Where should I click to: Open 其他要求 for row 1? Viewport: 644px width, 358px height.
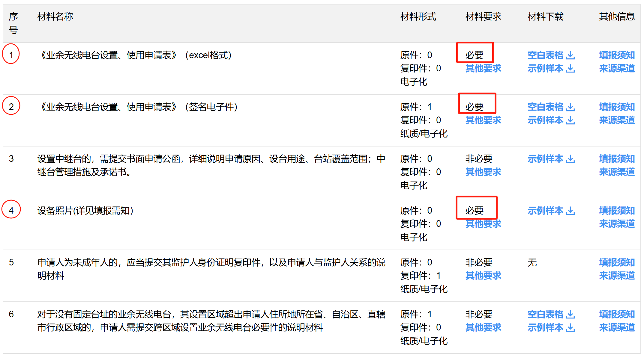(x=483, y=68)
